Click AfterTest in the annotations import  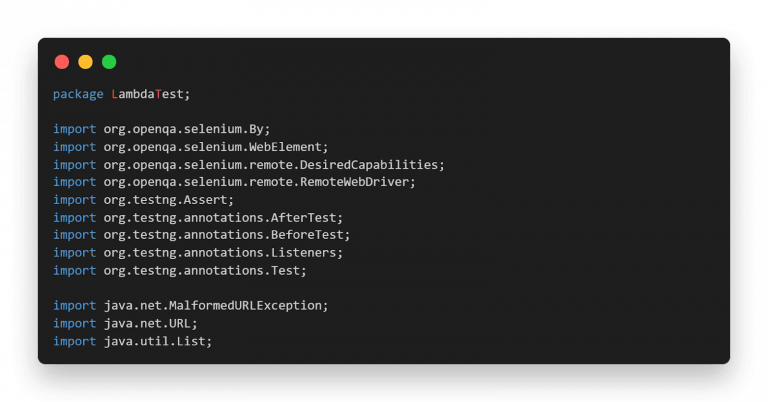point(303,217)
